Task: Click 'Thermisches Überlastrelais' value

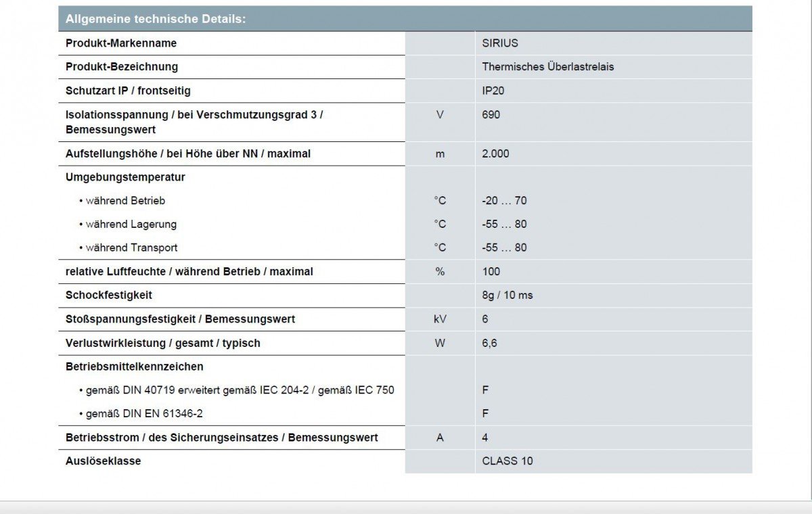Action: tap(548, 67)
